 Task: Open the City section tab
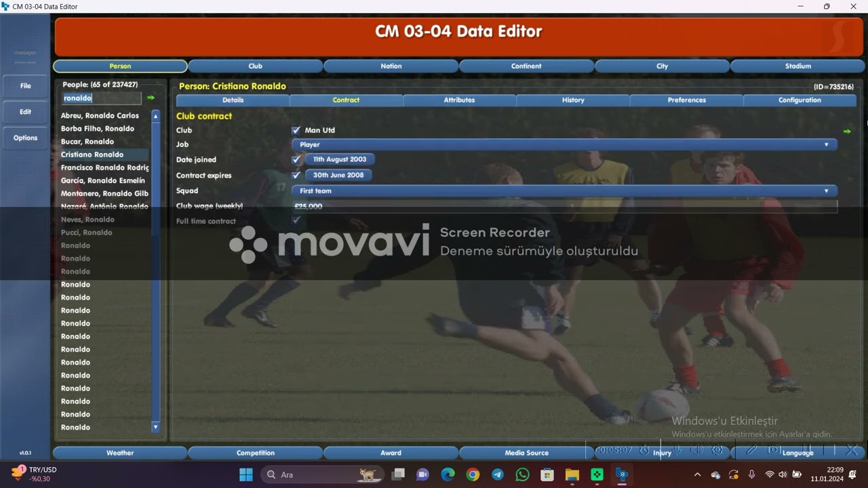[x=662, y=66]
